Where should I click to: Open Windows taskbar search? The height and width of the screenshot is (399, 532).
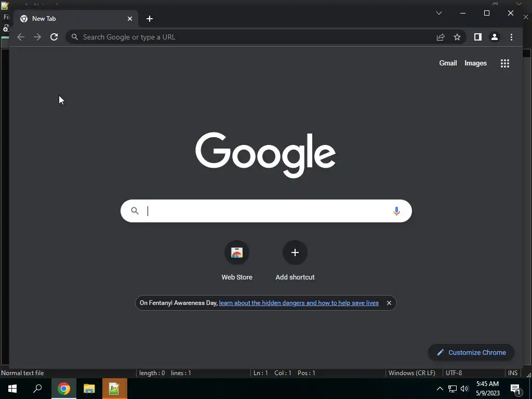click(37, 389)
